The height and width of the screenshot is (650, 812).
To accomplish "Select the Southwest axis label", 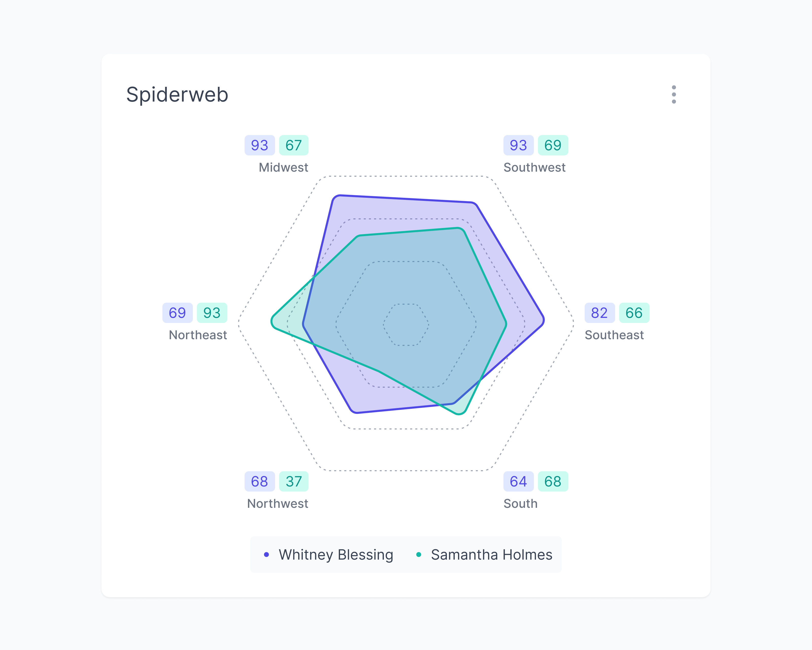I will [x=534, y=167].
